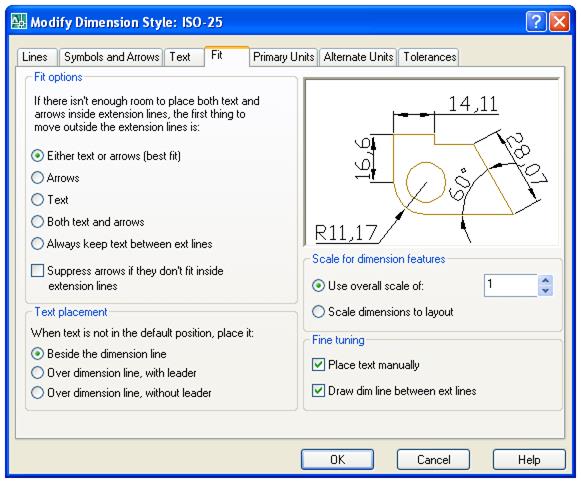
Task: Switch to the Symbols and Arrows tab
Action: [x=111, y=57]
